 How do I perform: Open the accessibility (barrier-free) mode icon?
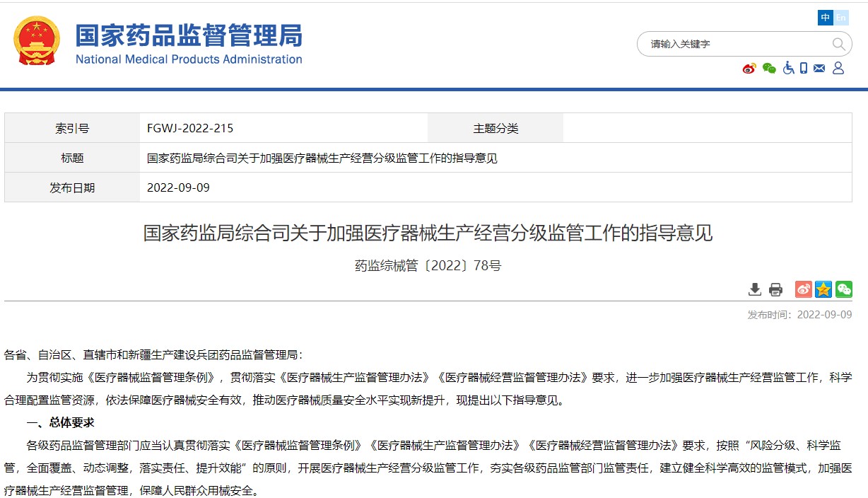click(x=788, y=69)
